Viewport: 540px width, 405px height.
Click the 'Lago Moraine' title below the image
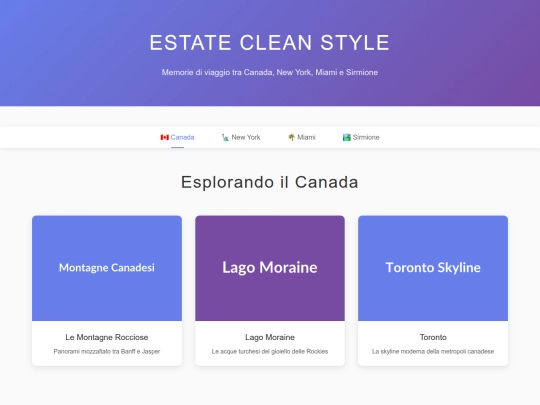pos(270,337)
